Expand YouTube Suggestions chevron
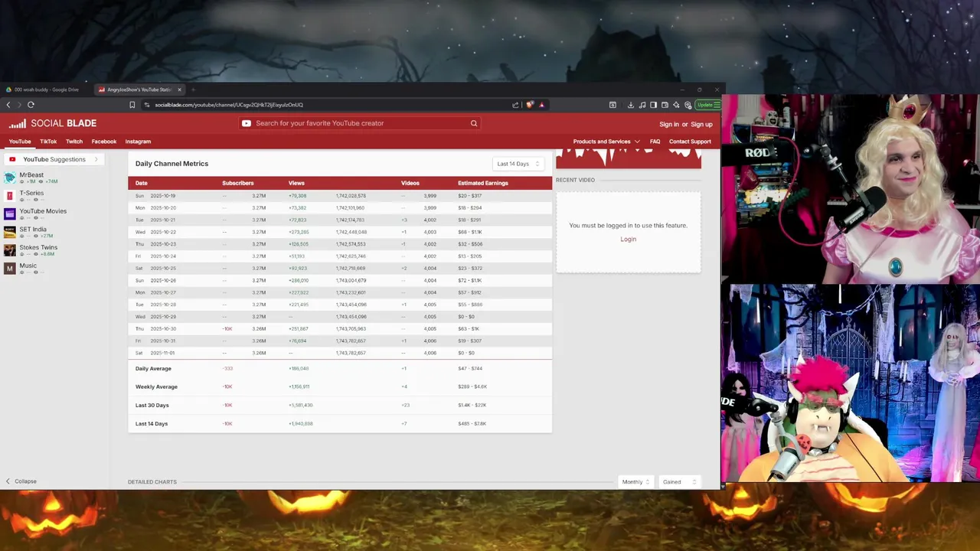The width and height of the screenshot is (980, 551). click(x=96, y=159)
